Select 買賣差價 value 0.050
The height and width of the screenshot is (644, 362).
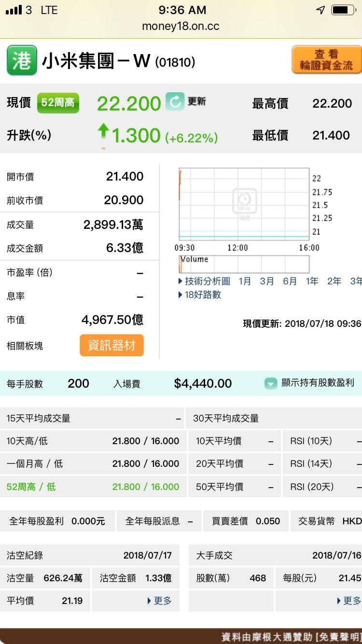coord(268,521)
